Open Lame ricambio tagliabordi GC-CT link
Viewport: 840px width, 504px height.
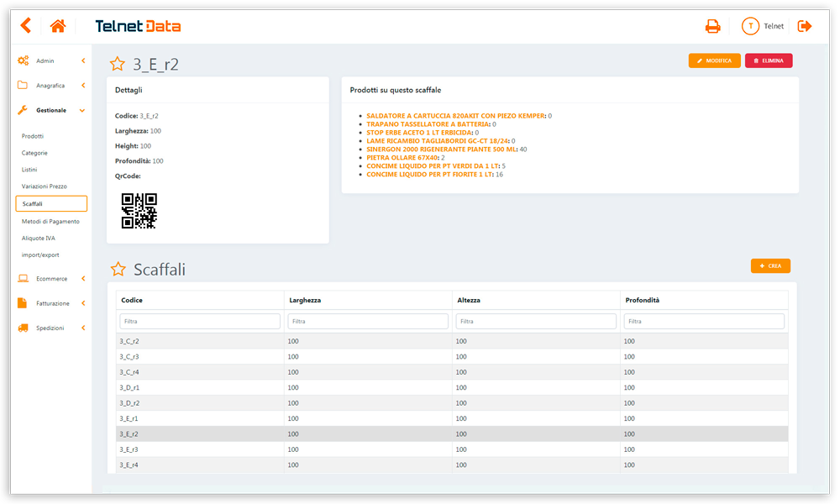pyautogui.click(x=437, y=141)
